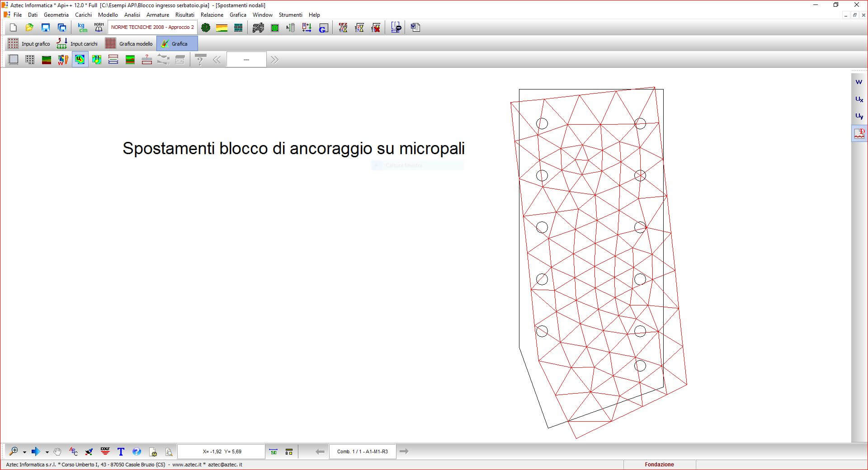Screen dimensions: 868x470
Task: Switch to the Grafica modello tab
Action: (x=129, y=44)
